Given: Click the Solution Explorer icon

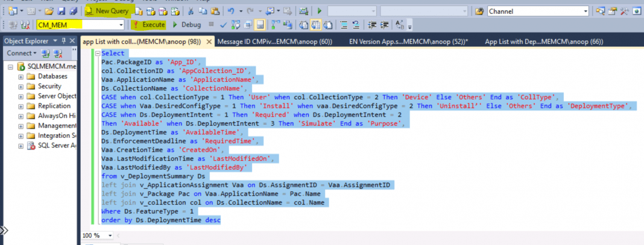Looking at the screenshot, I should [x=601, y=11].
